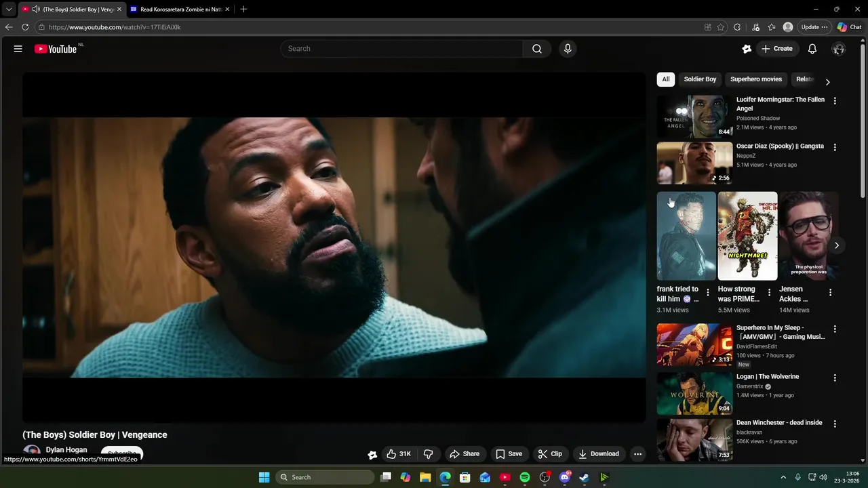Save the video to playlist
The height and width of the screenshot is (488, 868).
point(509,454)
